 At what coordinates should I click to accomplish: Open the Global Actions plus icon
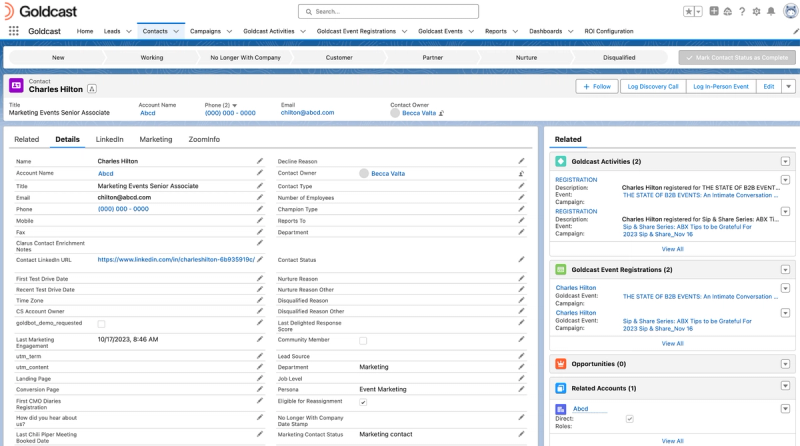coord(714,11)
